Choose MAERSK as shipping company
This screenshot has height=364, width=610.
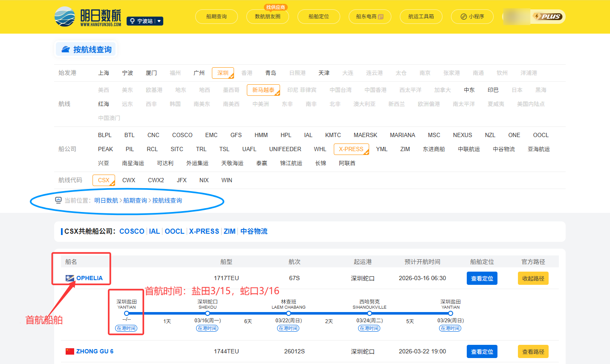click(365, 135)
